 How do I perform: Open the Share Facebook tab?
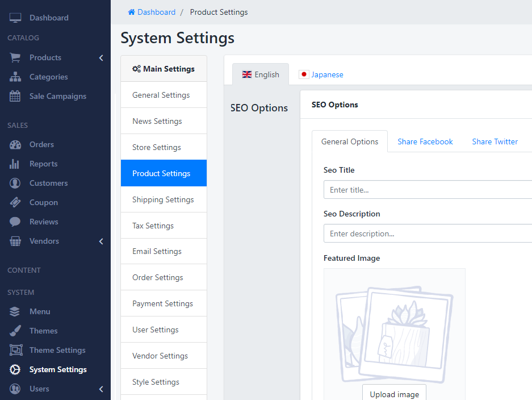[425, 141]
